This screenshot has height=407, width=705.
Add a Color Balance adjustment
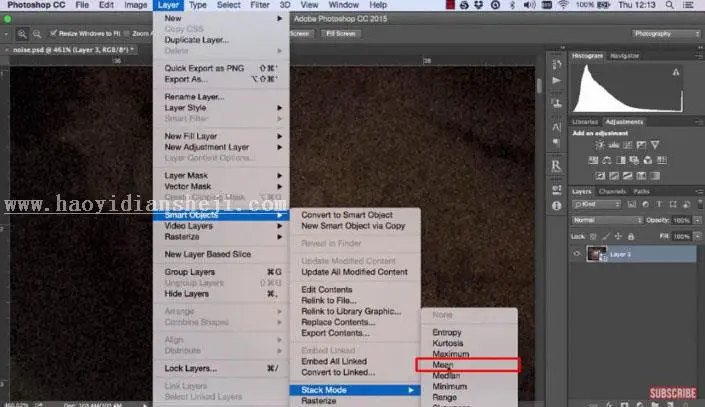coord(607,160)
